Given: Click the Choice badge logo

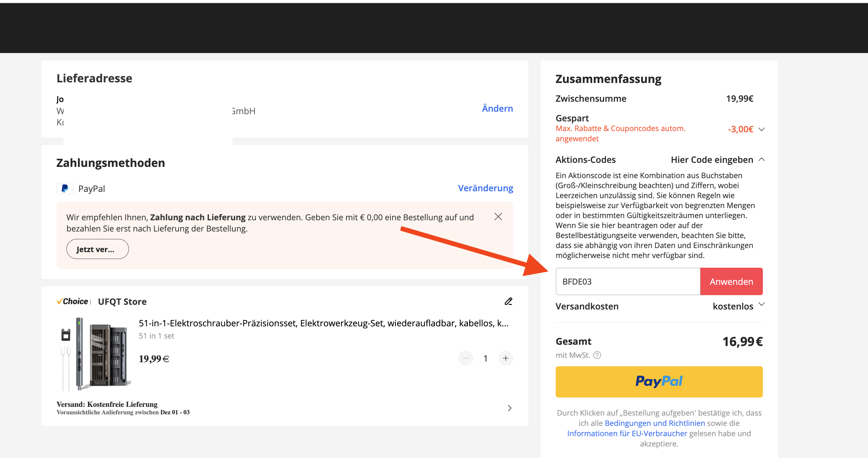Looking at the screenshot, I should tap(72, 301).
